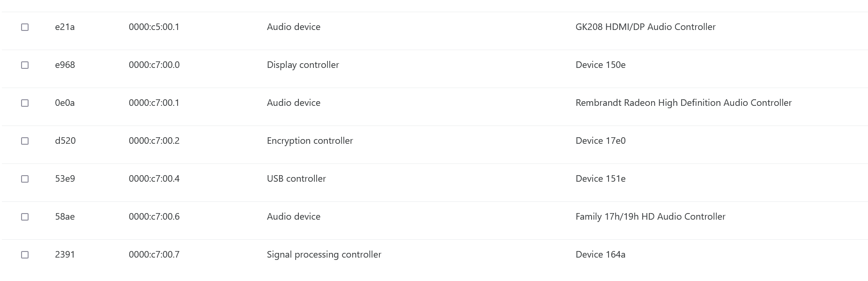
Task: Toggle the checkbox for USB controller 53e9
Action: 25,179
